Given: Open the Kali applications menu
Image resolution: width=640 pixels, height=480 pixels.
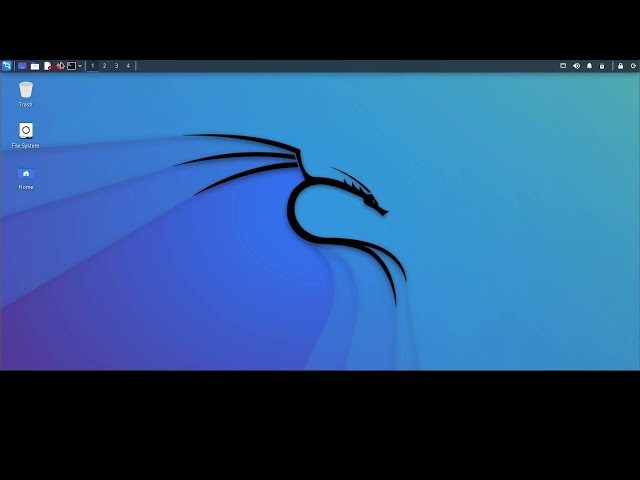Looking at the screenshot, I should tap(7, 66).
